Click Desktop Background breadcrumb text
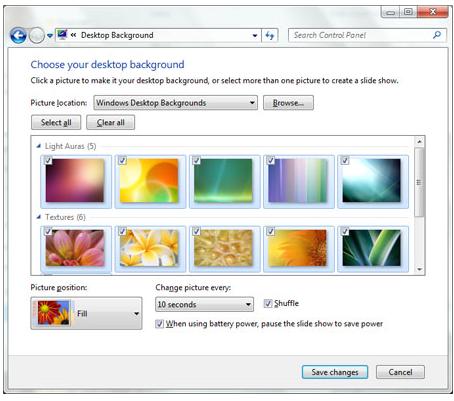The height and width of the screenshot is (401, 454). click(117, 35)
